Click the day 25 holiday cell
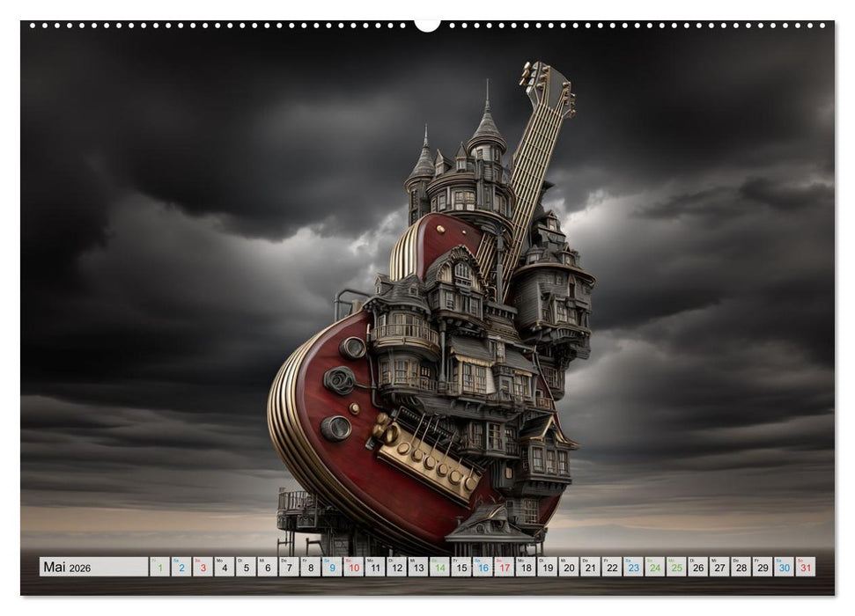 676,567
